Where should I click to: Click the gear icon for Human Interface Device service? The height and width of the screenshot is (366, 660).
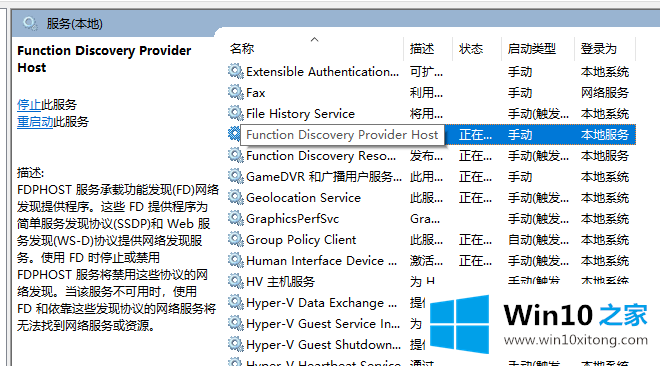click(236, 260)
